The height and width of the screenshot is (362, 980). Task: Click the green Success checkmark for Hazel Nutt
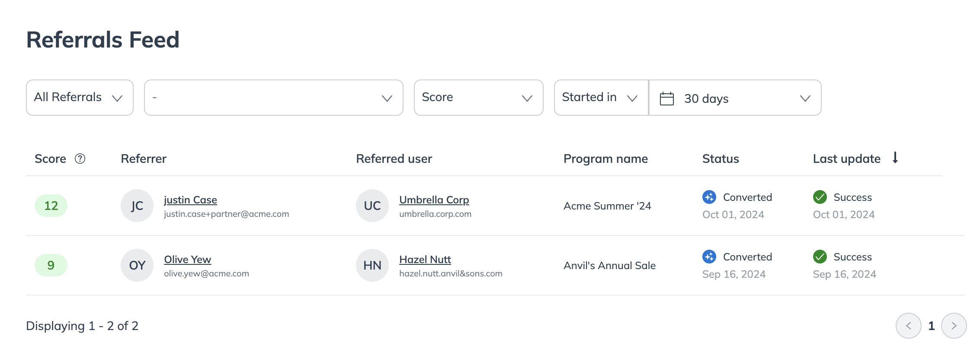pos(820,257)
